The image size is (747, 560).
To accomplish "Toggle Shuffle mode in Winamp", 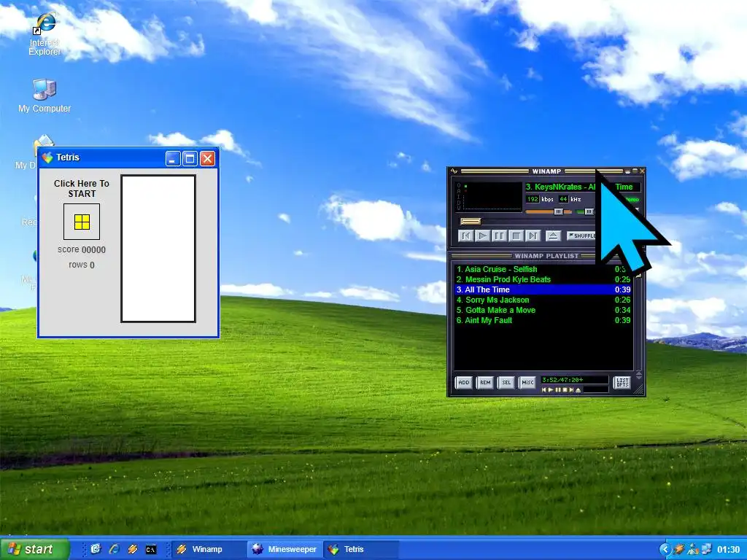I will tap(581, 236).
